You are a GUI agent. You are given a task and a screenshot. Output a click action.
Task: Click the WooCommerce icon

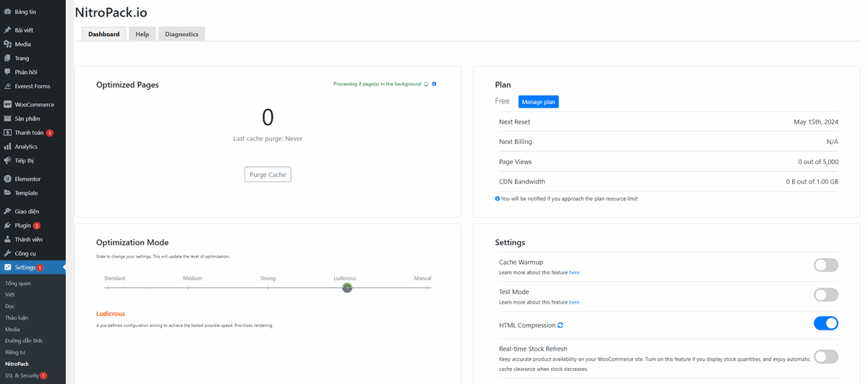pyautogui.click(x=7, y=105)
